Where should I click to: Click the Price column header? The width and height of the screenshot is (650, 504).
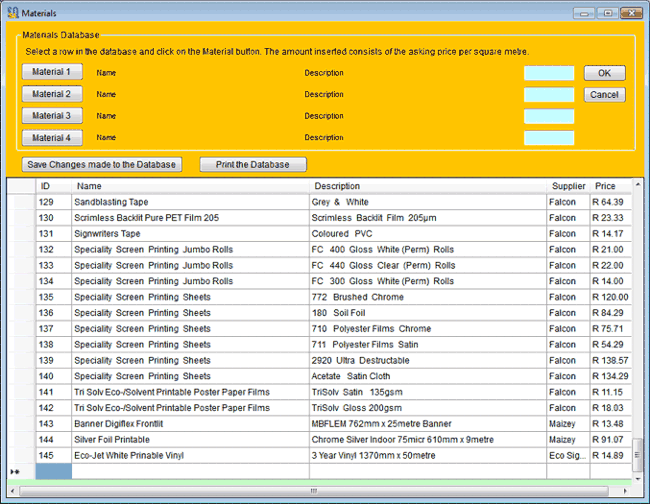pos(606,186)
